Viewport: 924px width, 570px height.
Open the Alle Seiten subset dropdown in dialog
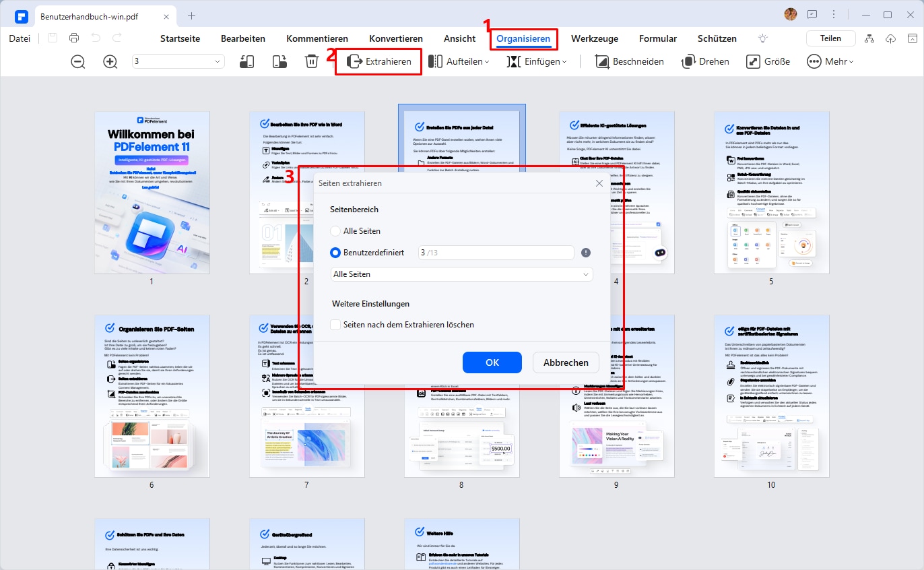461,274
